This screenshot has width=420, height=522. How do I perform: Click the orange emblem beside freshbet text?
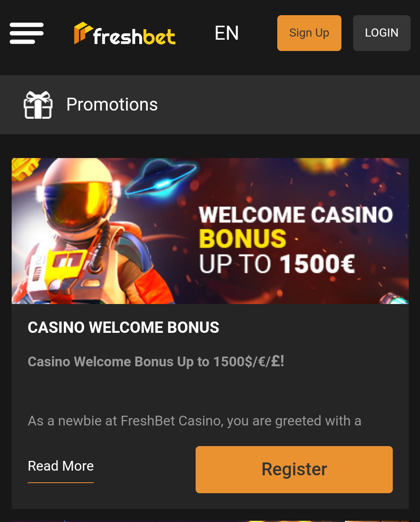click(x=83, y=33)
